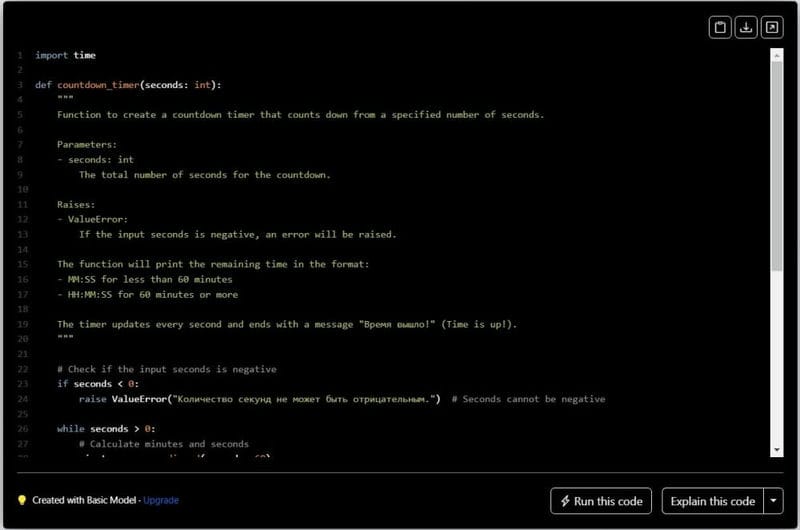Click 'The total number of seconds' line
Image resolution: width=800 pixels, height=530 pixels.
point(205,175)
